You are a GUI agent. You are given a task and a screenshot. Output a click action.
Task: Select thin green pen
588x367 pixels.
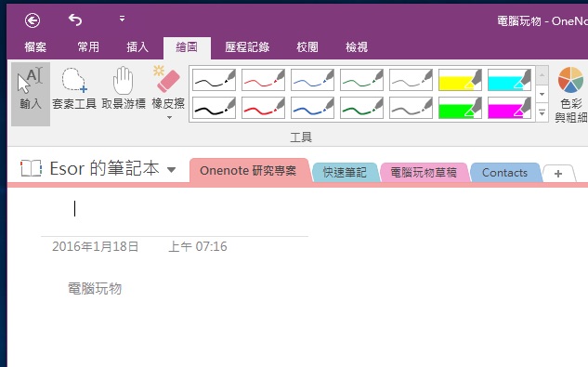361,80
